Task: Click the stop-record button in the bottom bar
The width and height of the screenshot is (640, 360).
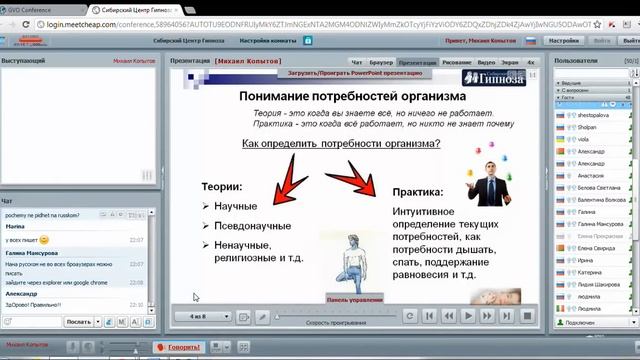Action: 216,347
